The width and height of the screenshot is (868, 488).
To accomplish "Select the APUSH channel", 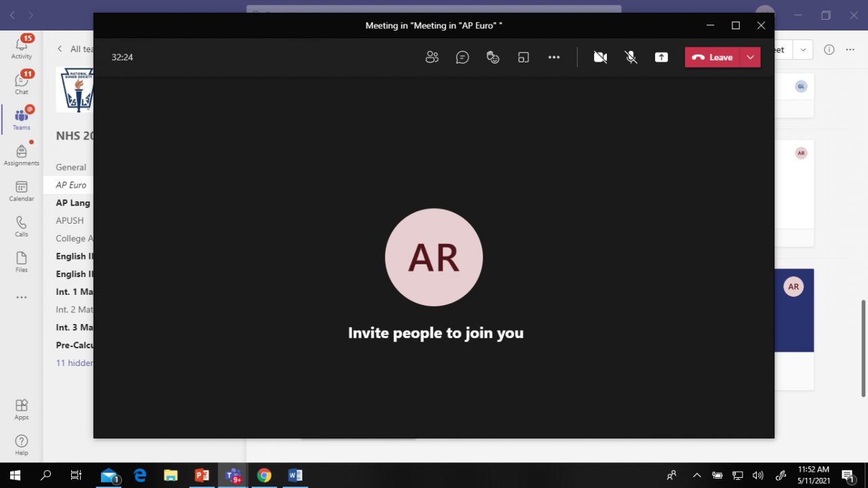I will click(x=70, y=220).
